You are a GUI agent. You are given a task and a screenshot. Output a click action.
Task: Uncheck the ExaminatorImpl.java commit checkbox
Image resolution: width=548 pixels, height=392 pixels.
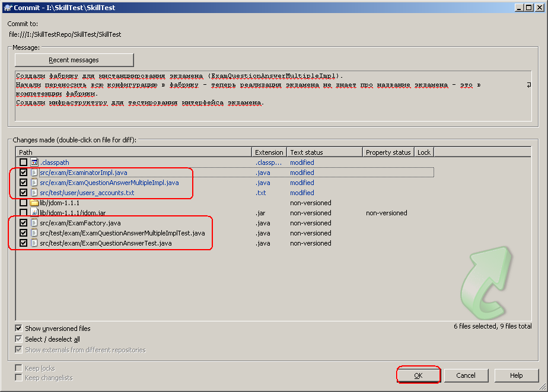click(x=23, y=172)
